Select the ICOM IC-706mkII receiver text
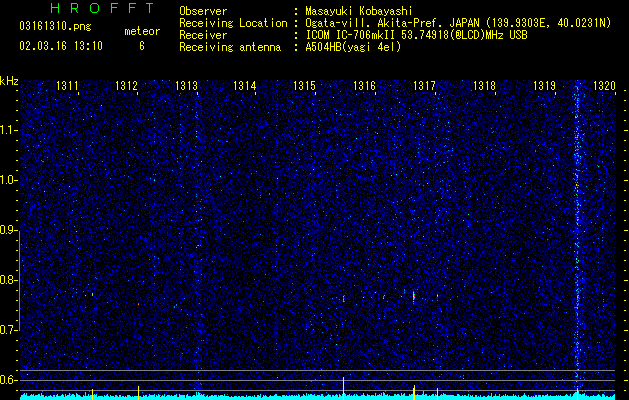This screenshot has height=400, width=629. 416,35
